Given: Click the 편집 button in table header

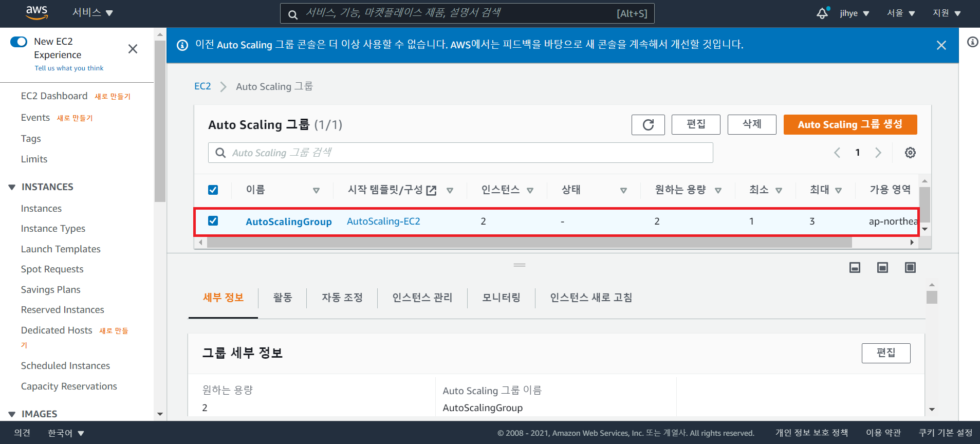Looking at the screenshot, I should [696, 124].
